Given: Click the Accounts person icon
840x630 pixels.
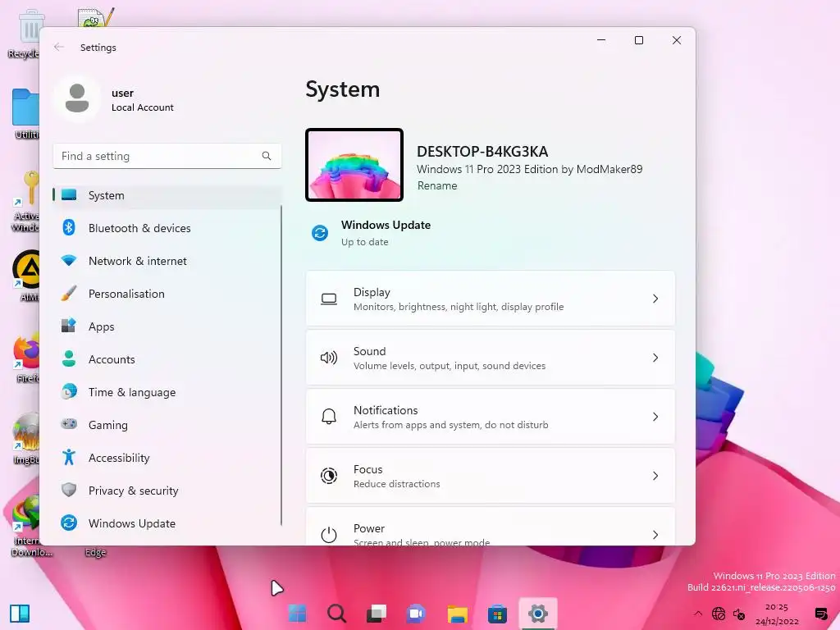Looking at the screenshot, I should [69, 358].
